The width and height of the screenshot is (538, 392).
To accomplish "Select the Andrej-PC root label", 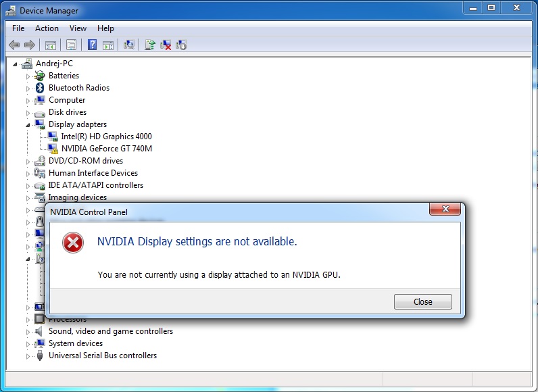I will (54, 64).
